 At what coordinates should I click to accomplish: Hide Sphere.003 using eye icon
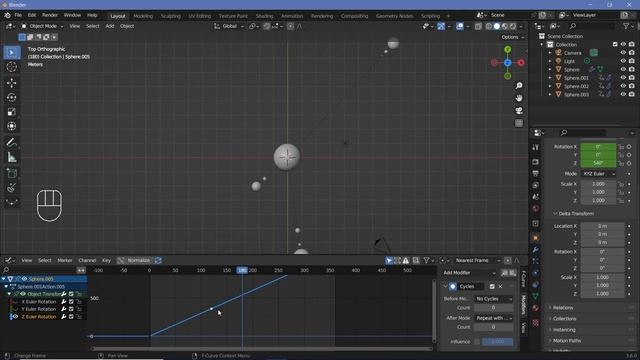(623, 94)
